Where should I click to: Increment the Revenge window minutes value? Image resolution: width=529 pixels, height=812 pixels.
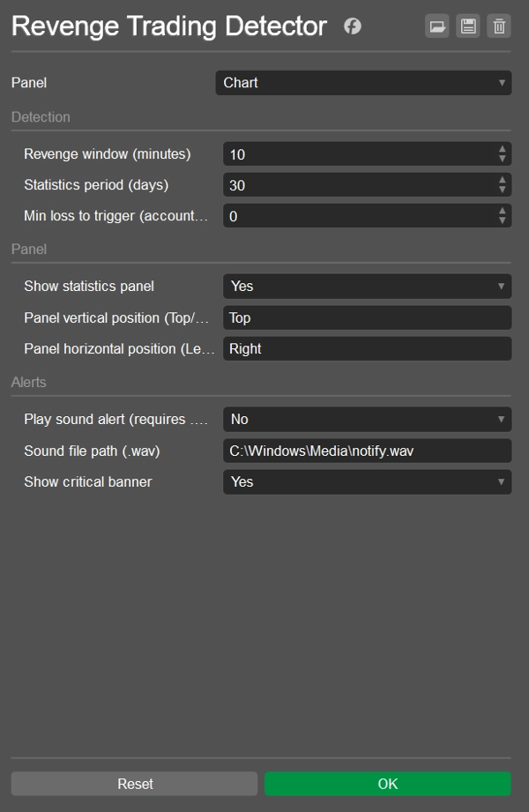(503, 150)
